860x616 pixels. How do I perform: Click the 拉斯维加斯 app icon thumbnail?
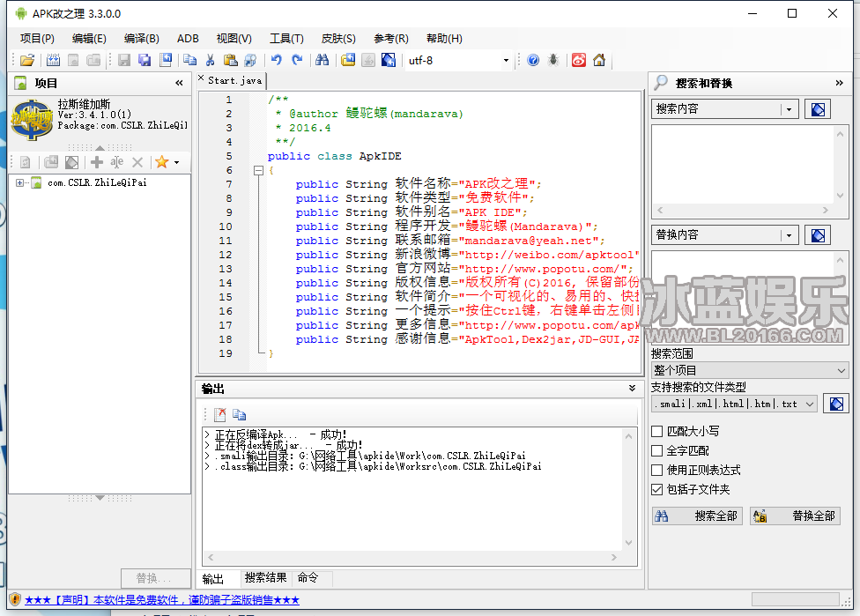32,118
